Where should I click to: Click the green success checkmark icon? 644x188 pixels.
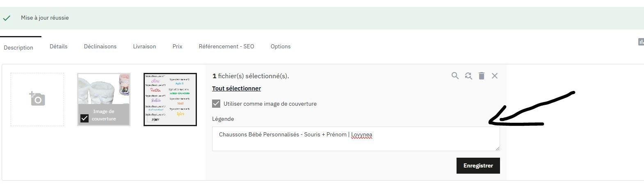click(x=7, y=18)
